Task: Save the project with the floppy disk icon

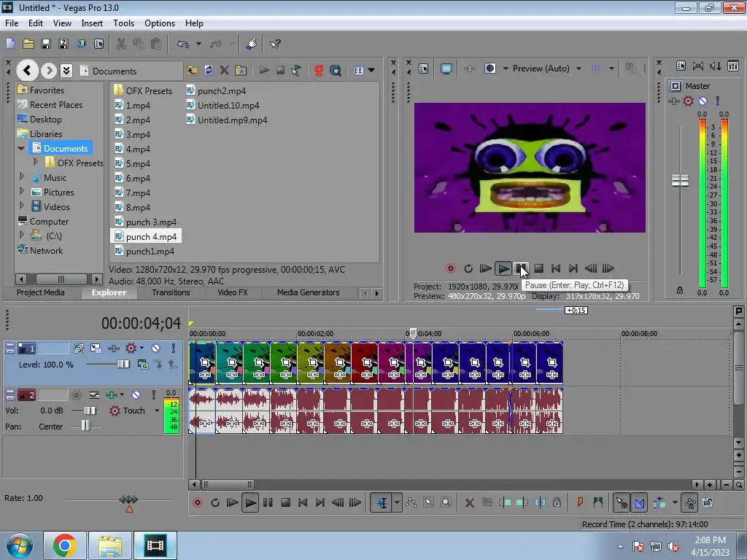Action: coord(46,44)
